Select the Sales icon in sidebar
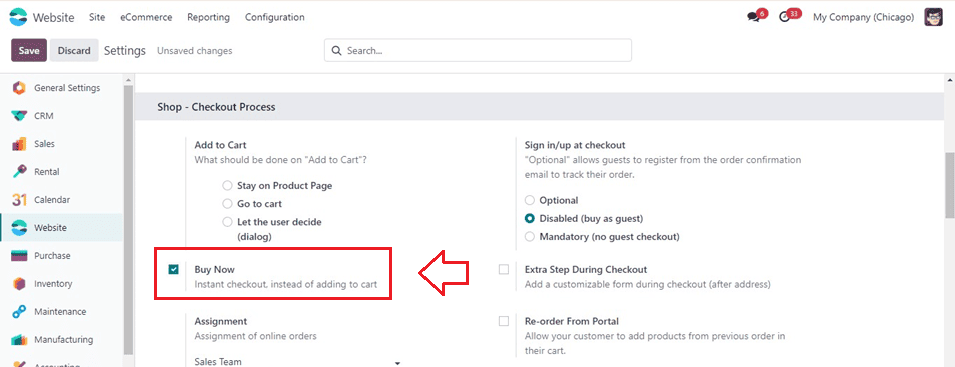The width and height of the screenshot is (955, 367). (19, 144)
